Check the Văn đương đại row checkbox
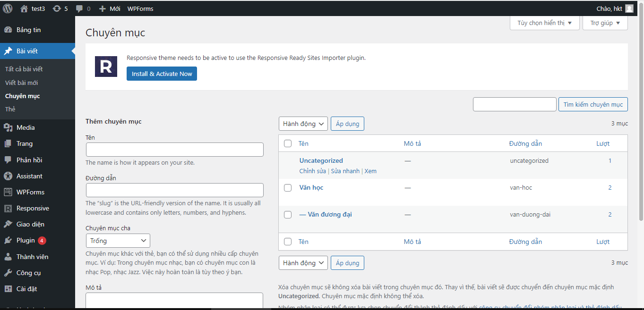Image resolution: width=644 pixels, height=310 pixels. (288, 215)
